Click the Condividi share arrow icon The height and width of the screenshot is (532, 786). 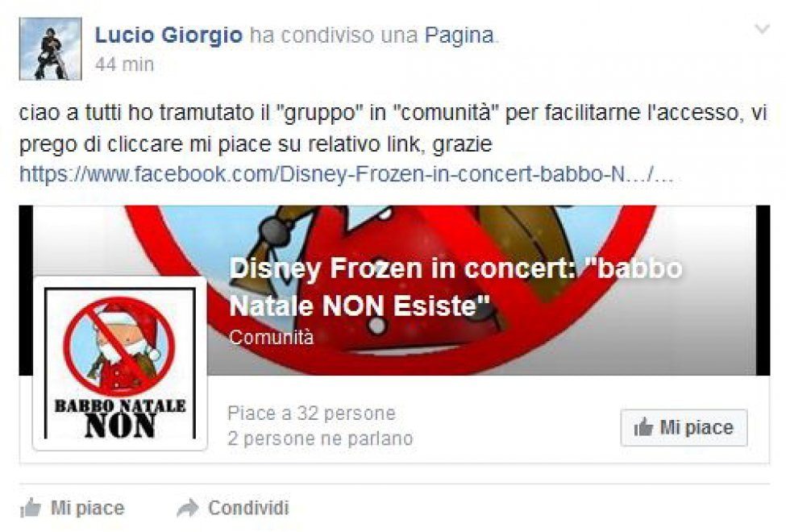188,508
